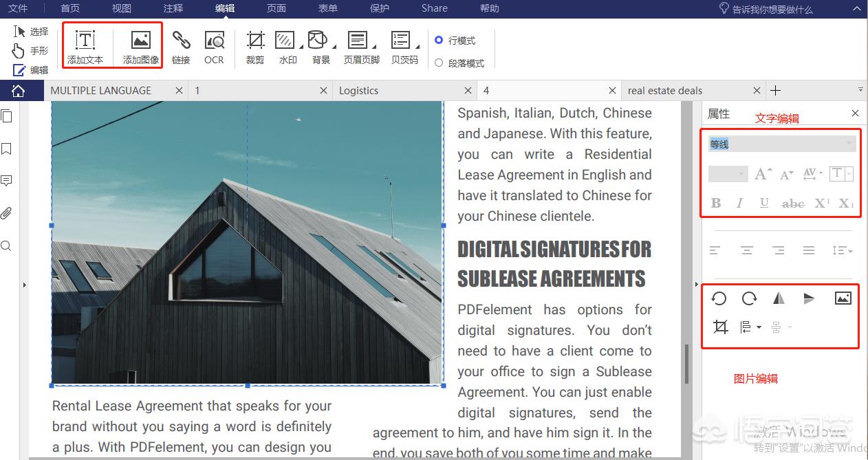The height and width of the screenshot is (460, 868).
Task: Select the 裁剪 (Crop) tool in ribbon
Action: [255, 46]
